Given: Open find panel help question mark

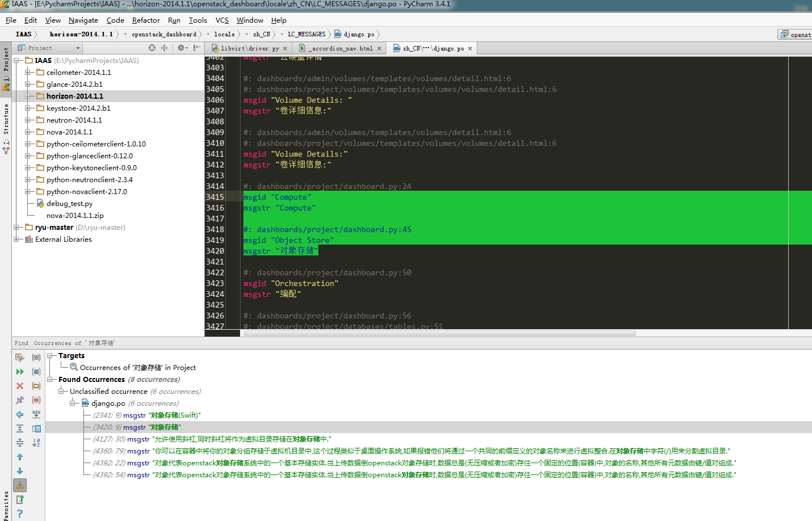Looking at the screenshot, I should pyautogui.click(x=20, y=514).
